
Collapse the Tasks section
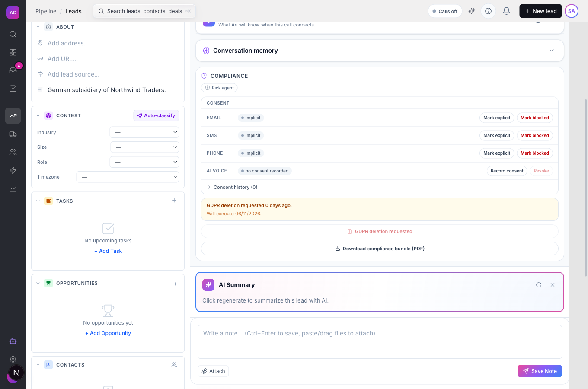38,201
